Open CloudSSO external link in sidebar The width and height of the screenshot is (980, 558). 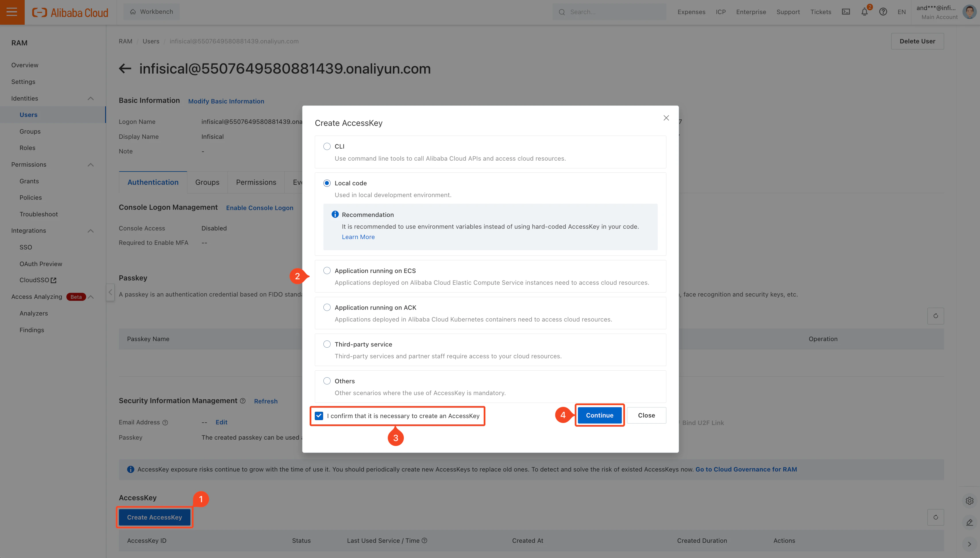coord(38,280)
